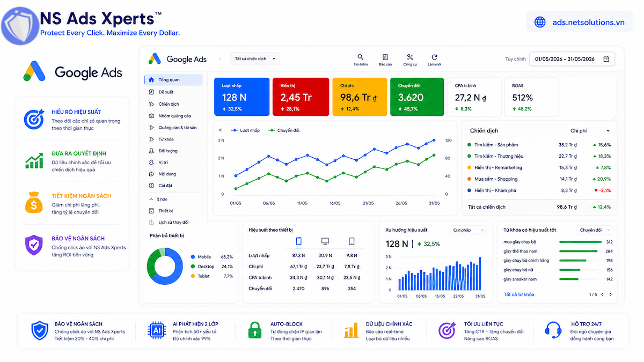The height and width of the screenshot is (362, 644).
Task: Click the AI chip icon in bottom bar
Action: 158,330
